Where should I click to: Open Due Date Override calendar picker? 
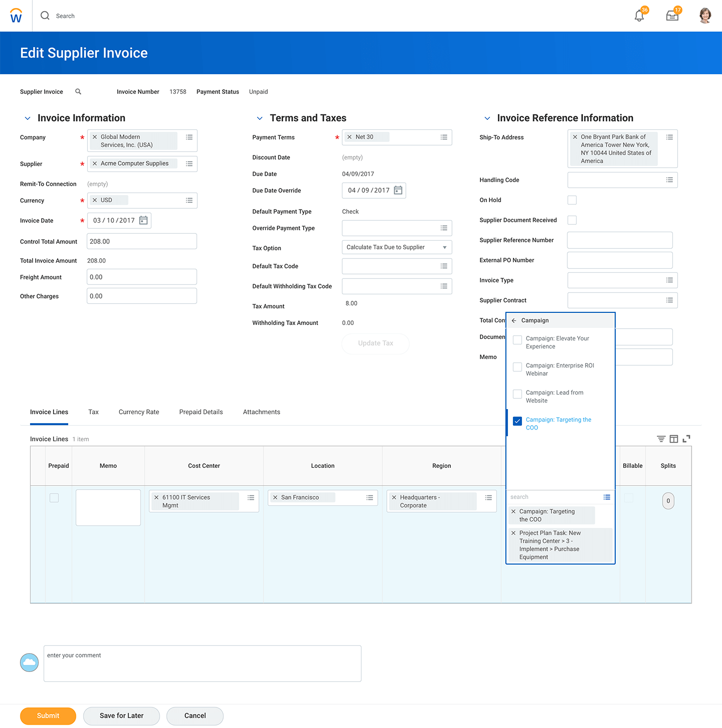(x=398, y=191)
